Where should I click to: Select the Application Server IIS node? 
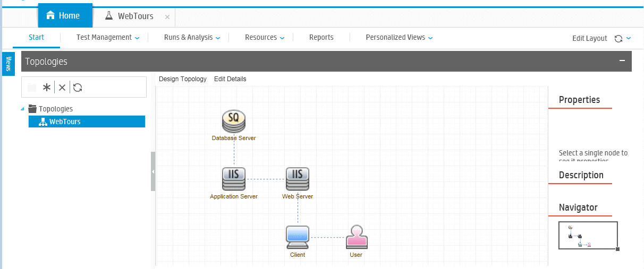point(234,179)
